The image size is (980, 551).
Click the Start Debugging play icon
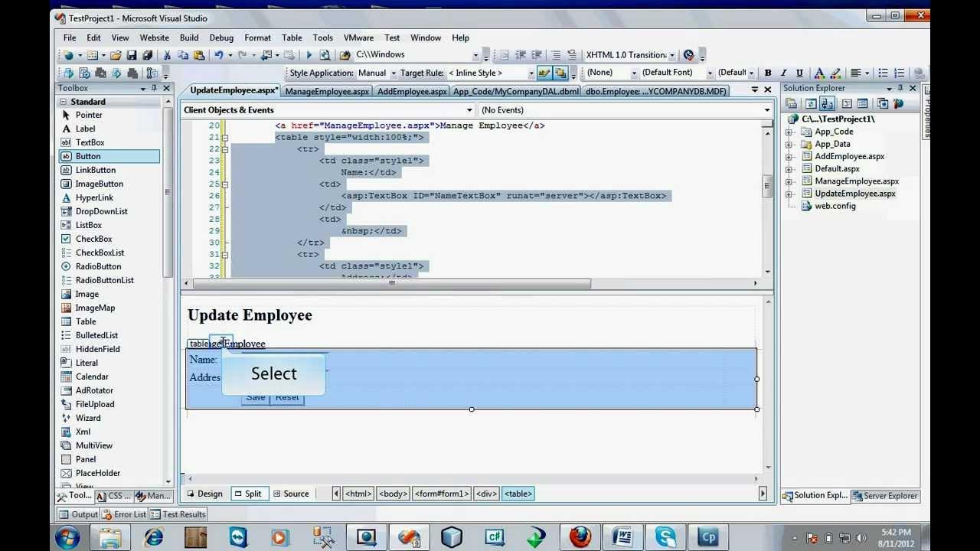pyautogui.click(x=309, y=55)
